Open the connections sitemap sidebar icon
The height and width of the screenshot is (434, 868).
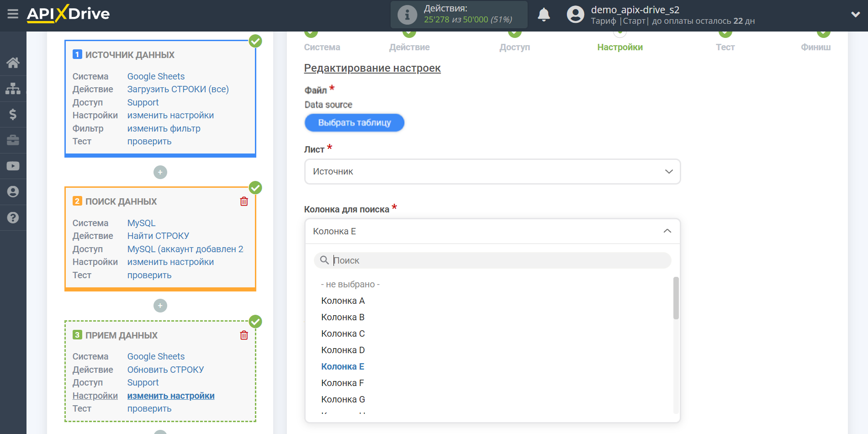pos(13,88)
